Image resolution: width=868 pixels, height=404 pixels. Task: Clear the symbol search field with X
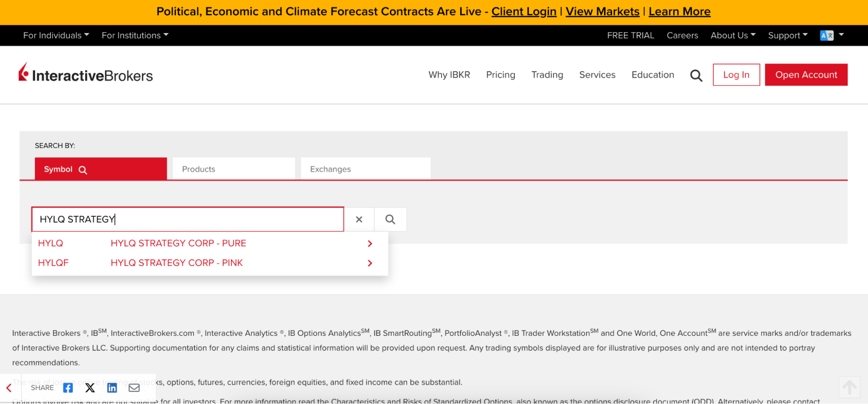(x=359, y=219)
